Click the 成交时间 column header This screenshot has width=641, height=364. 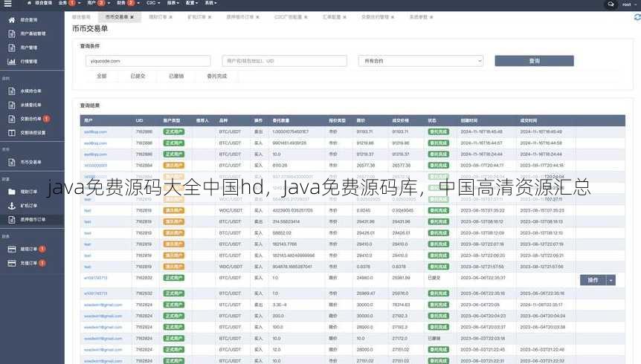[x=529, y=120]
